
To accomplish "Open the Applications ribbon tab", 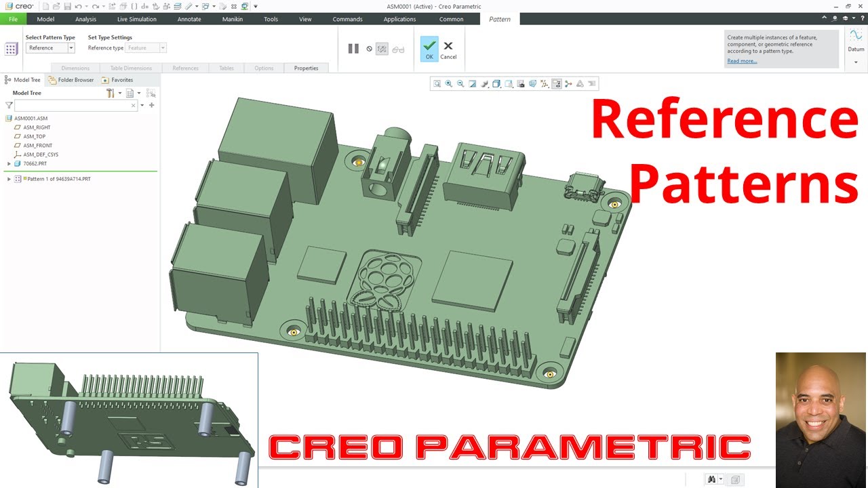I will 399,19.
